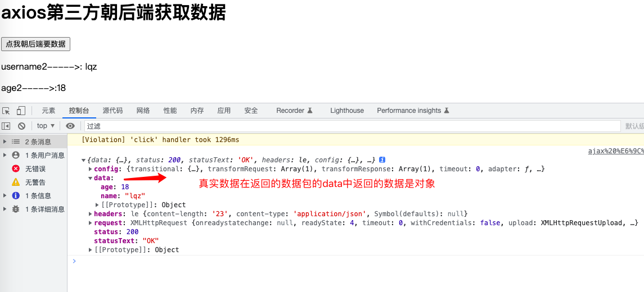Expand the last [[Prototype]]: Object row
Screen dimensions: 644x292
click(x=91, y=250)
